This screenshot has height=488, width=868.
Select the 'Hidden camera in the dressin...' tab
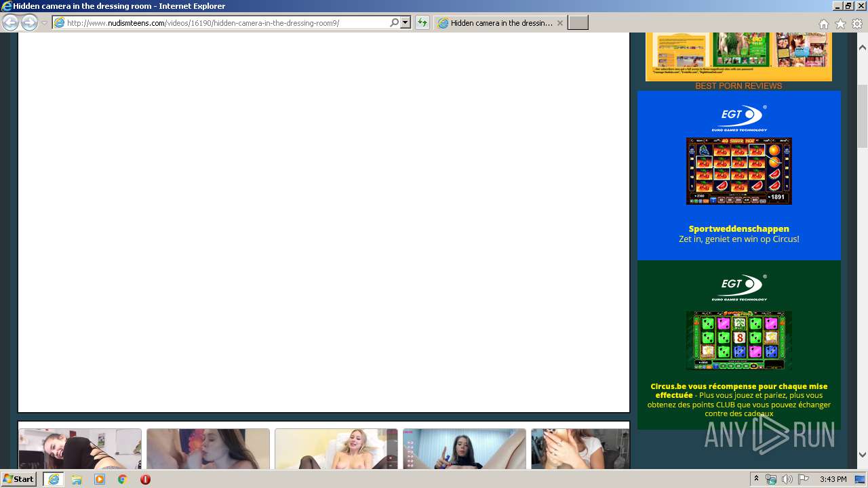(500, 22)
